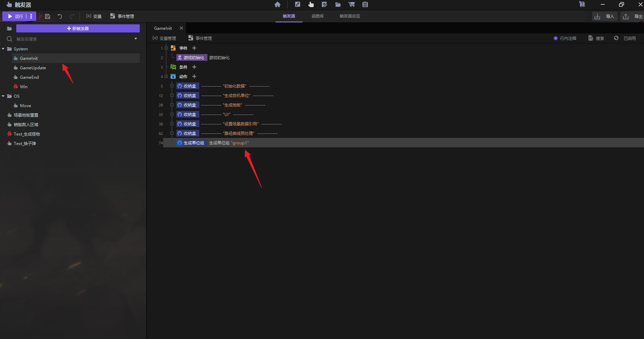This screenshot has width=644, height=339.
Task: Click the redo arrow icon
Action: [x=72, y=16]
